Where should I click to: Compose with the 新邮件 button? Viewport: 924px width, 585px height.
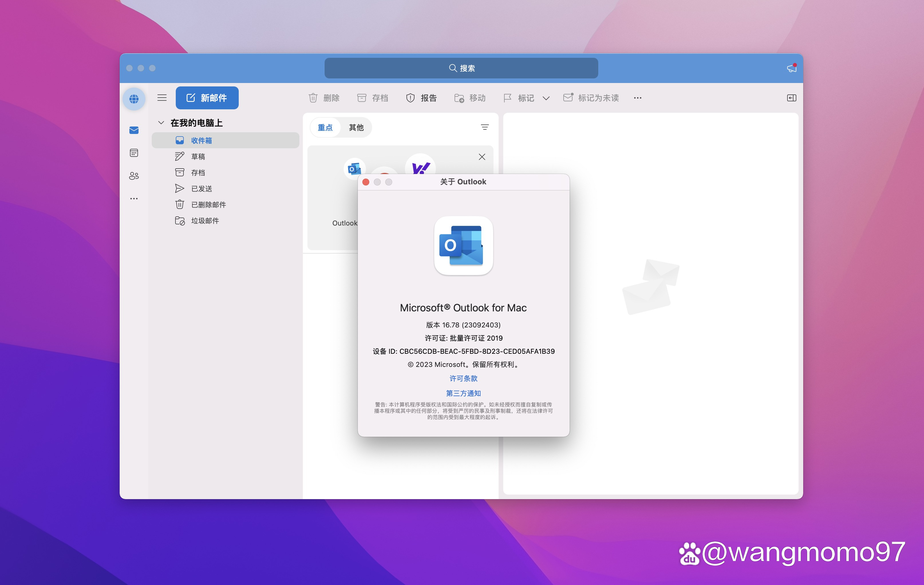click(x=207, y=98)
